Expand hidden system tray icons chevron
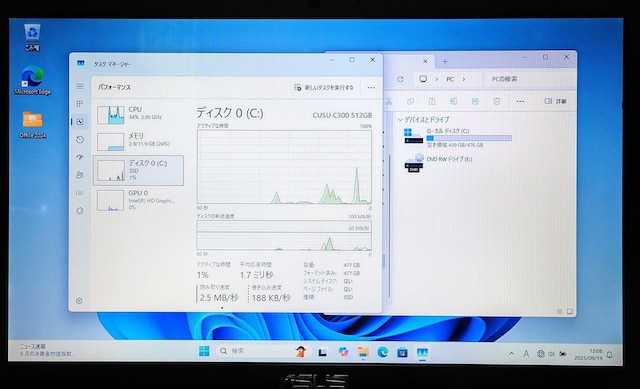 point(511,354)
